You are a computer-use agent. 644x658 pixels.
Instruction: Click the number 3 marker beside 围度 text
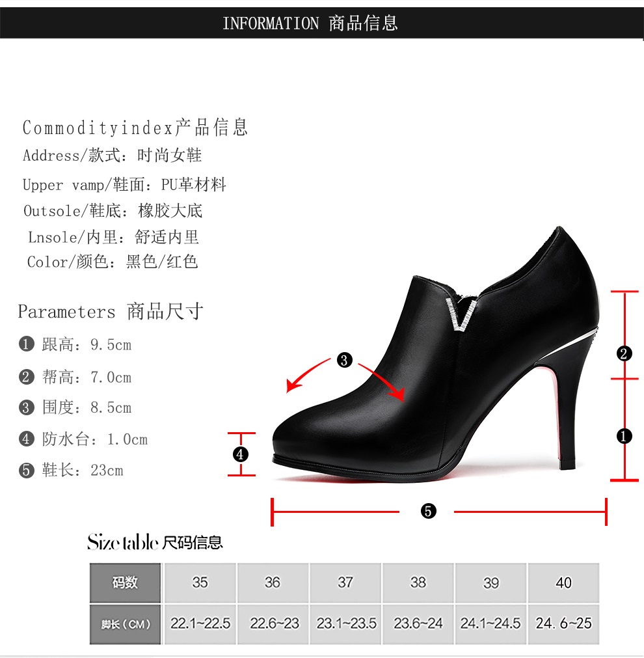[x=26, y=407]
